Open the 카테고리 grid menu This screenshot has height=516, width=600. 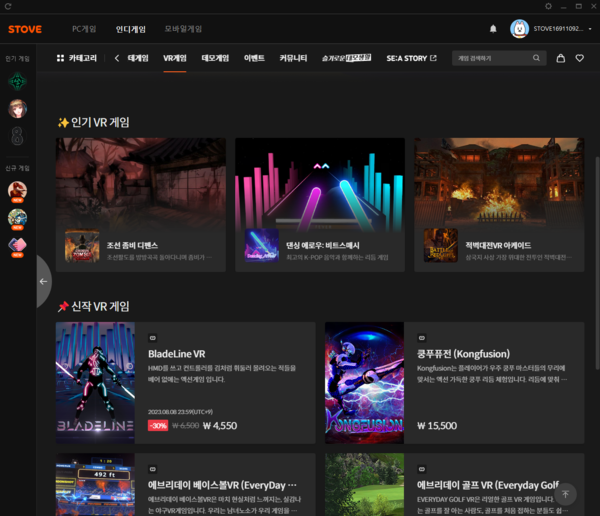pyautogui.click(x=77, y=58)
